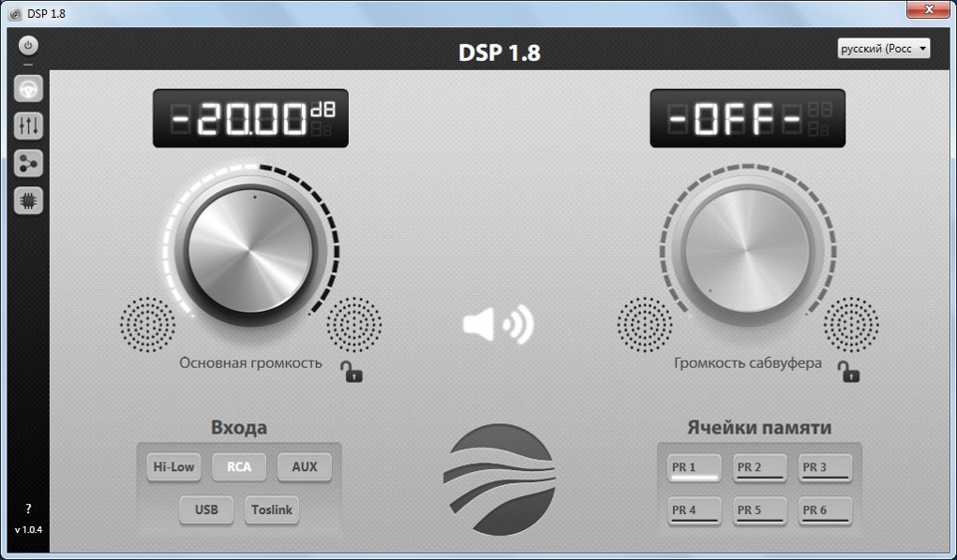Open the steering wheel main page icon
Viewport: 957px width, 560px height.
click(28, 89)
